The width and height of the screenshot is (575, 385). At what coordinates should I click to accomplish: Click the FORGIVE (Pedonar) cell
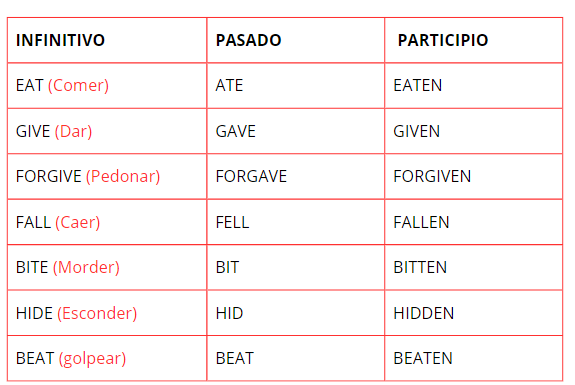(107, 176)
